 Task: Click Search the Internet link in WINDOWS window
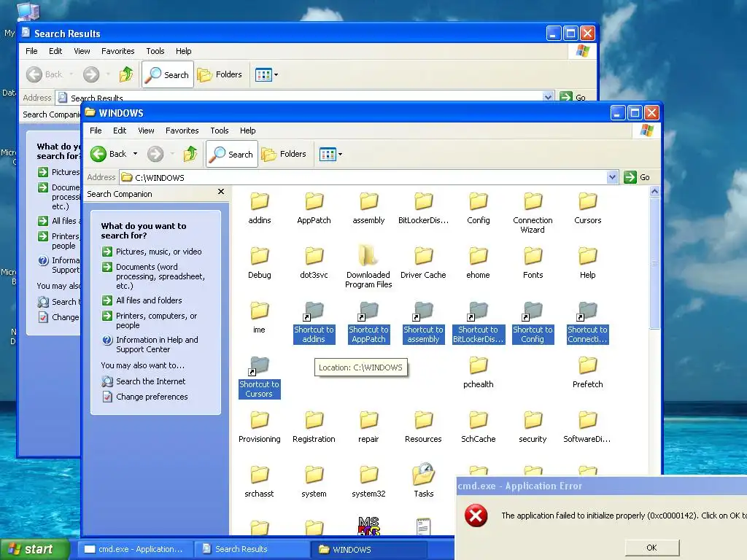(x=150, y=381)
